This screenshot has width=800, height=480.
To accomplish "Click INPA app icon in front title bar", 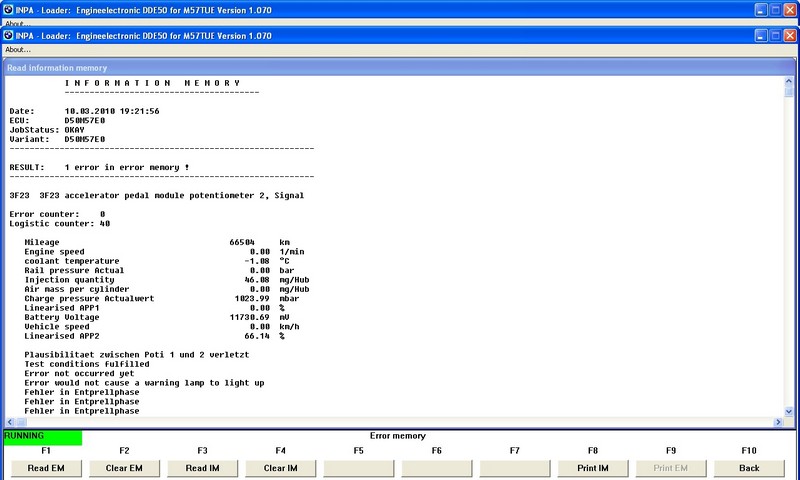I will (x=8, y=35).
